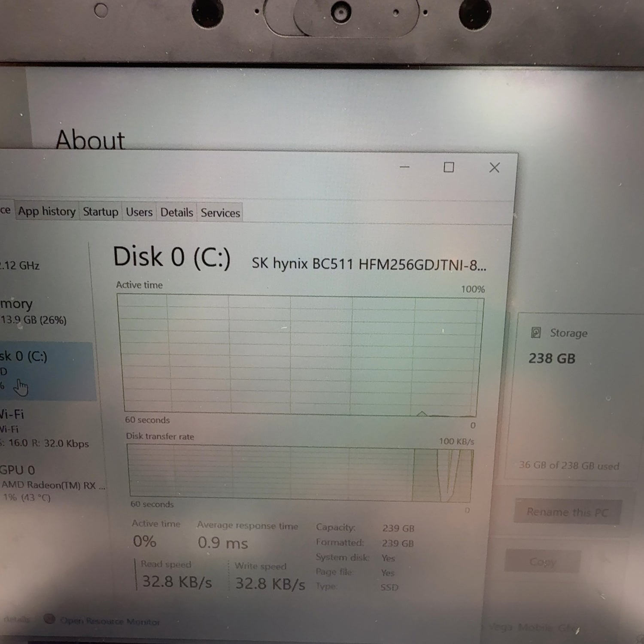
Task: Click the 36 GB of 238 GB used text
Action: tap(569, 465)
